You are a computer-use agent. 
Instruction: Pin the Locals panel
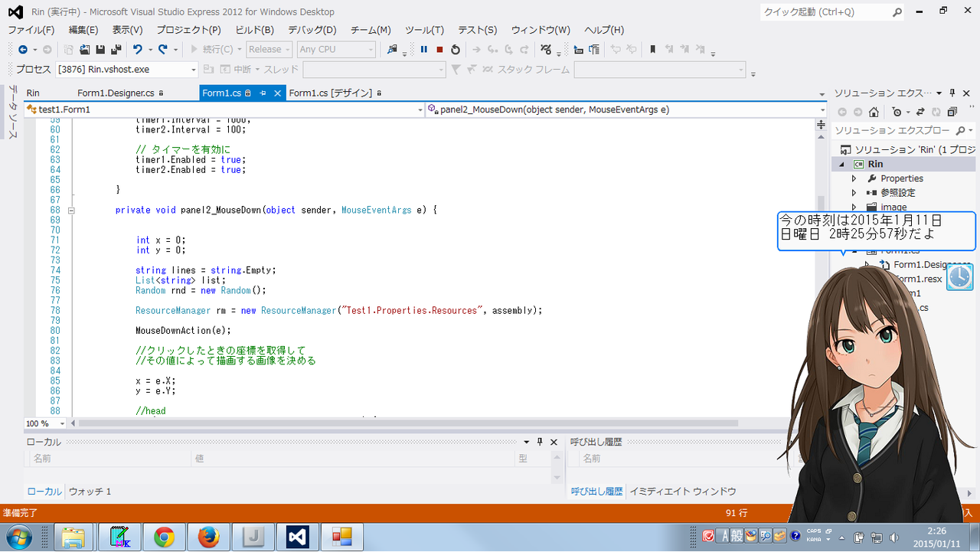coord(540,442)
